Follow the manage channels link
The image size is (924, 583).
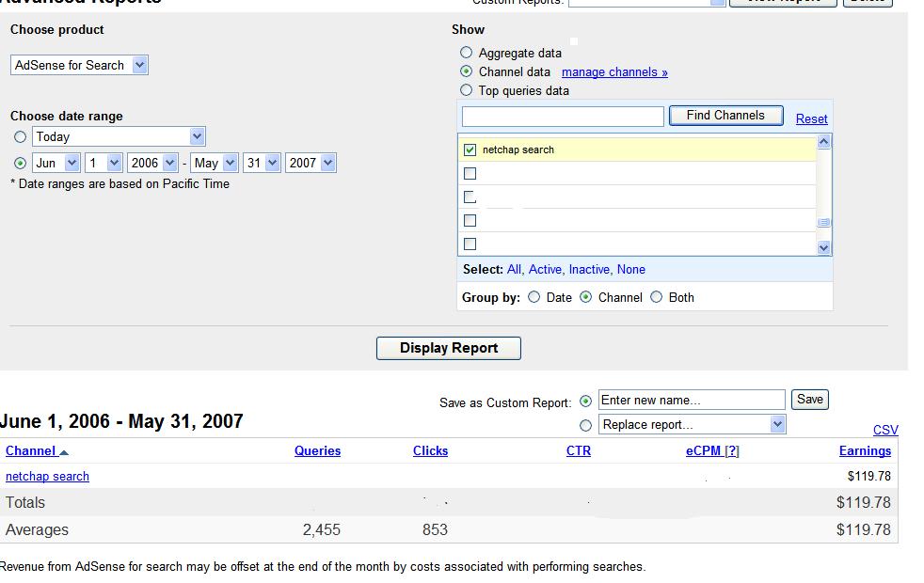click(614, 71)
